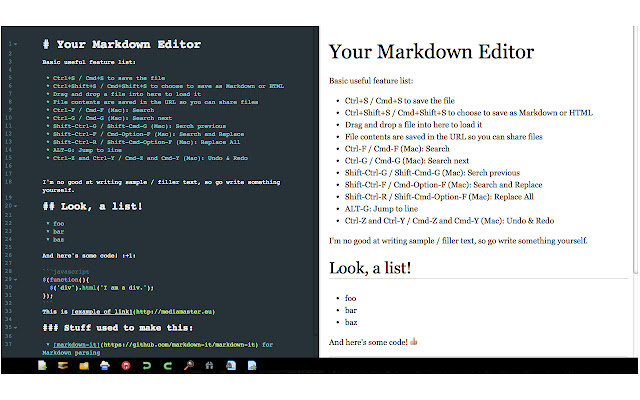640x400 pixels.
Task: Click the binoculars find icon
Action: tap(209, 366)
